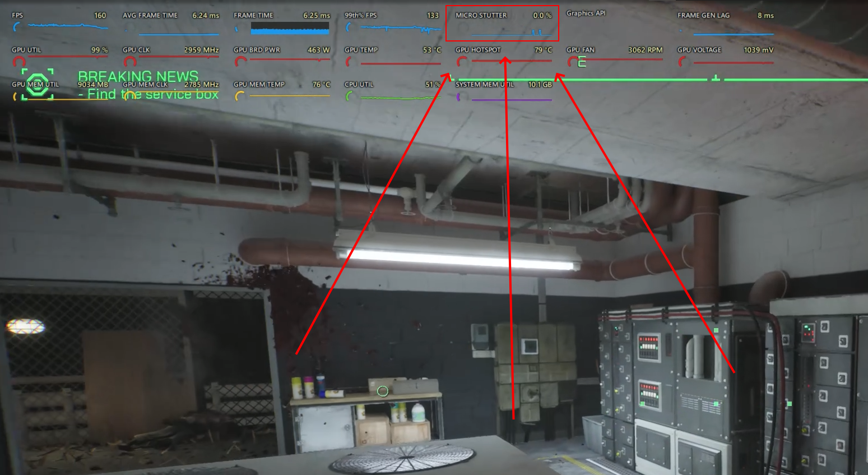Click the GPU BRD PWR label
The height and width of the screenshot is (475, 868).
click(x=257, y=50)
